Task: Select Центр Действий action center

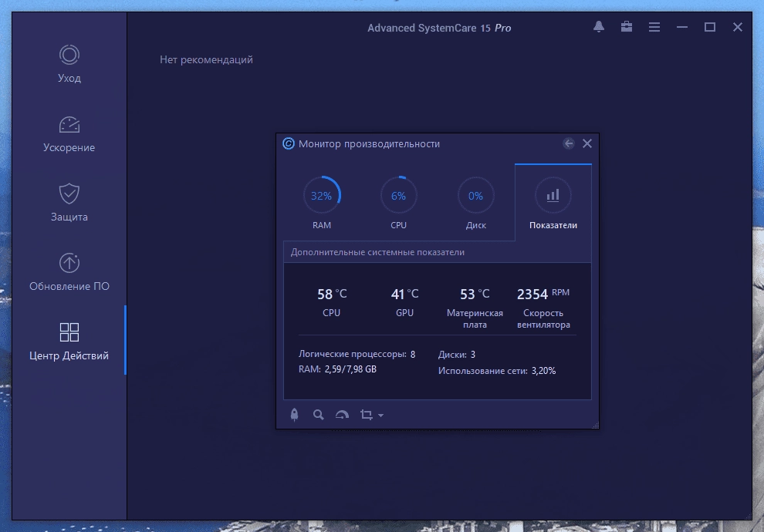Action: [69, 342]
